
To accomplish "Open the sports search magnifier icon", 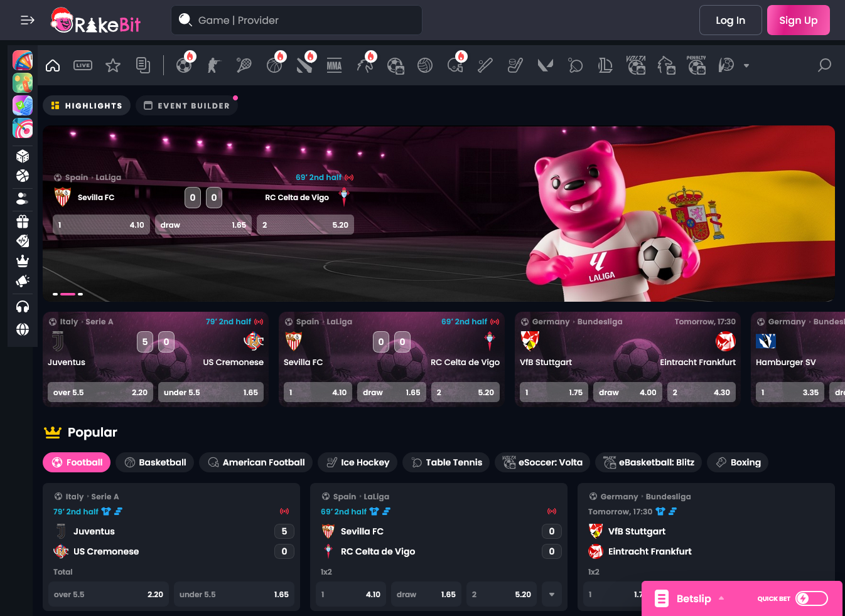I will [x=825, y=65].
